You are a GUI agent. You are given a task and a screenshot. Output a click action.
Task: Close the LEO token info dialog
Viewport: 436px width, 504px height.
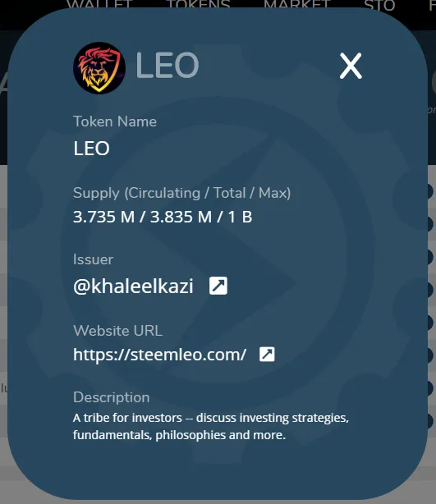click(351, 66)
